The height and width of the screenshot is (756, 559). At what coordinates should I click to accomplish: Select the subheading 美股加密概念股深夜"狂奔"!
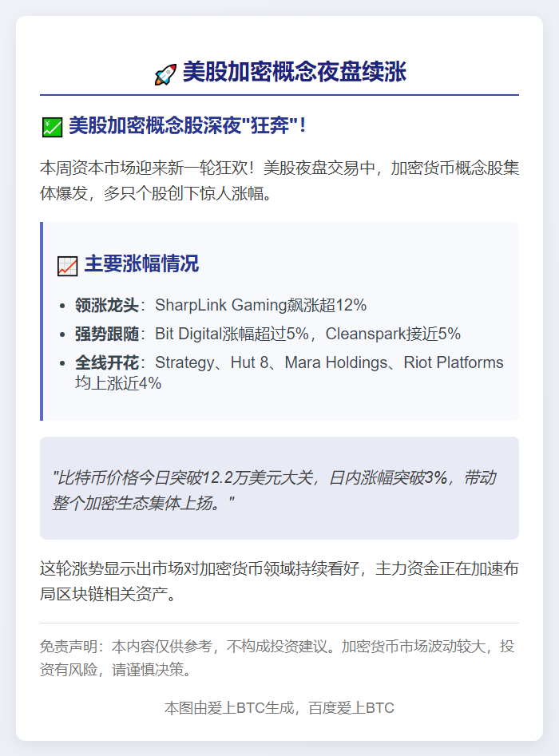tap(188, 126)
